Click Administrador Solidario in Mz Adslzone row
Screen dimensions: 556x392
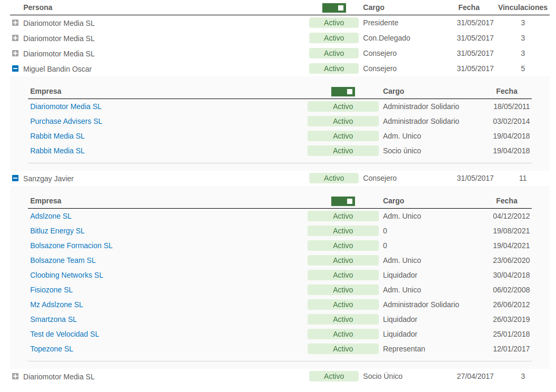[421, 305]
